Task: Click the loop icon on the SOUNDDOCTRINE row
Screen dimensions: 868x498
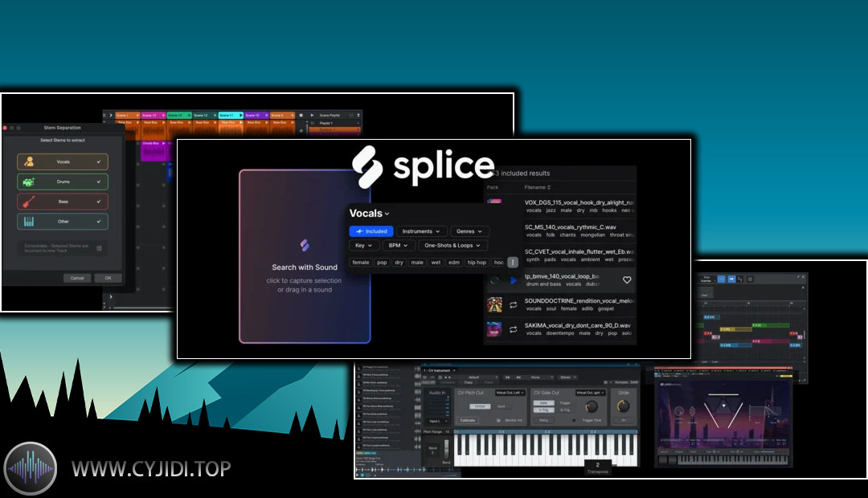Action: [x=513, y=304]
